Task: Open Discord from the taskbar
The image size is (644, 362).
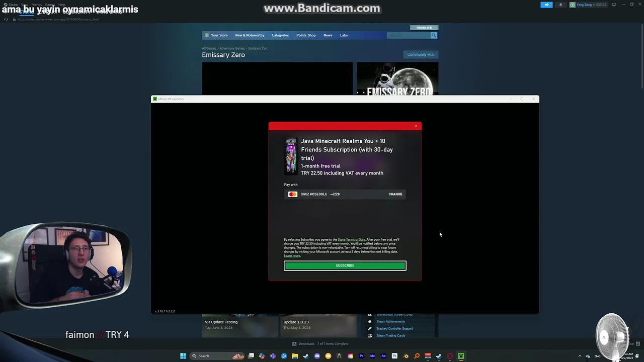Action: coord(317,356)
